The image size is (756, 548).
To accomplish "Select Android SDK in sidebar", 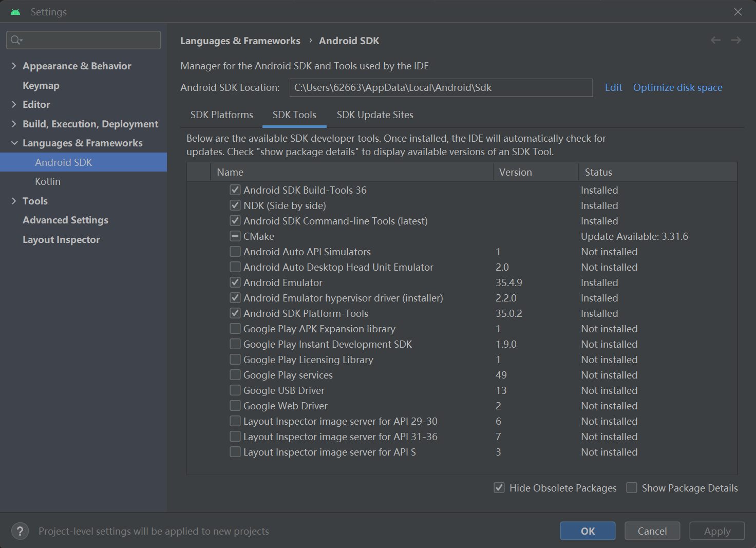I will pyautogui.click(x=83, y=162).
